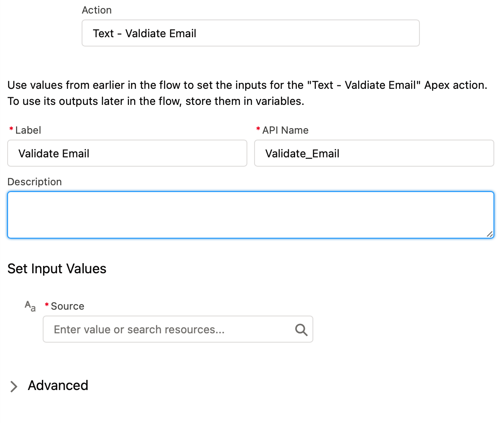Screen dimensions: 504x423
Task: Click the resize grip on Description textarea
Action: (x=490, y=233)
